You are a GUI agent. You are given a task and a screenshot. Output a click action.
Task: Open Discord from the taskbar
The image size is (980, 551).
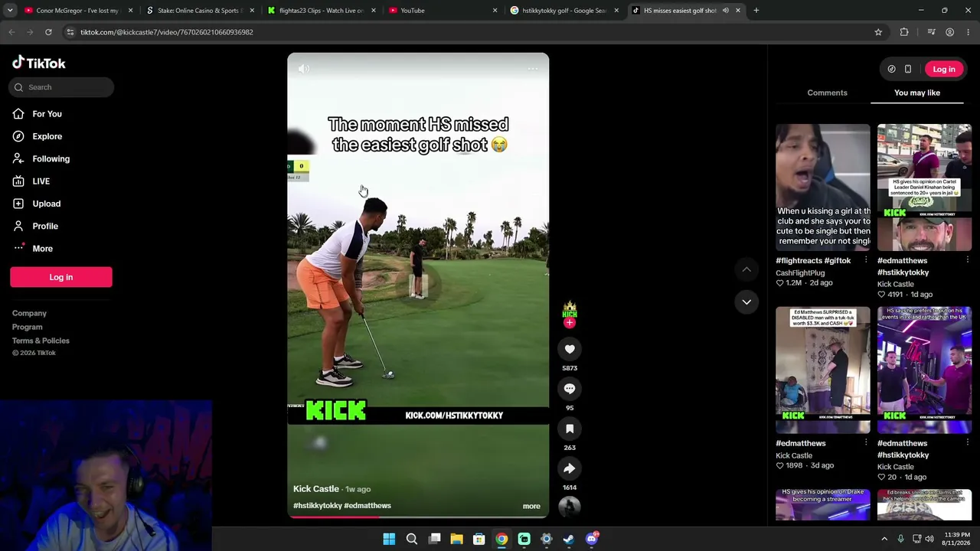pos(592,540)
